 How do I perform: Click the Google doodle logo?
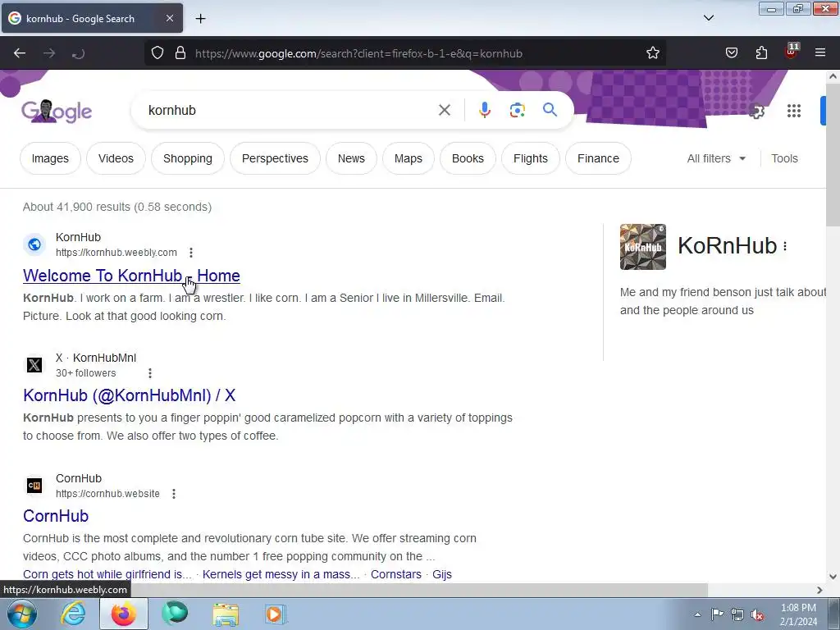(57, 111)
